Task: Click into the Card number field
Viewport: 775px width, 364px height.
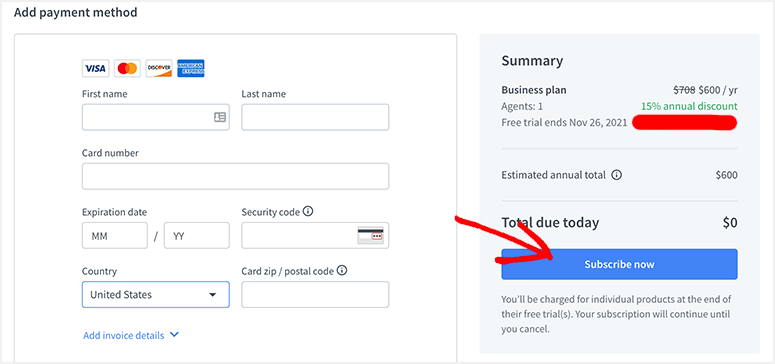Action: 235,176
